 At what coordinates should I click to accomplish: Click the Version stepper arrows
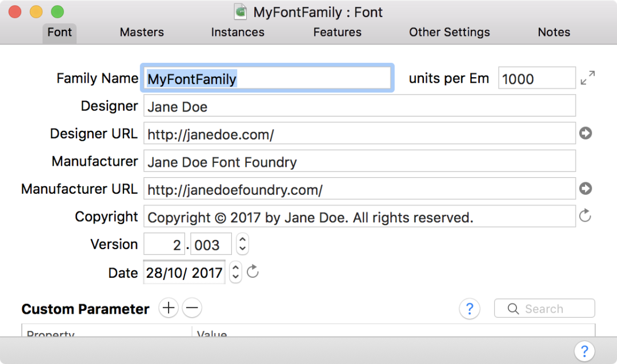pyautogui.click(x=242, y=245)
